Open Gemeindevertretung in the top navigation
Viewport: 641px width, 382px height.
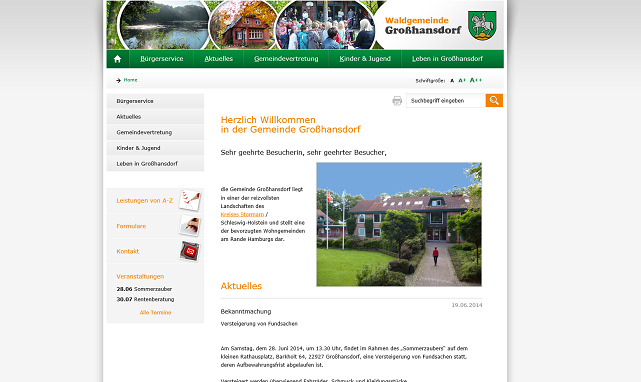[x=286, y=59]
